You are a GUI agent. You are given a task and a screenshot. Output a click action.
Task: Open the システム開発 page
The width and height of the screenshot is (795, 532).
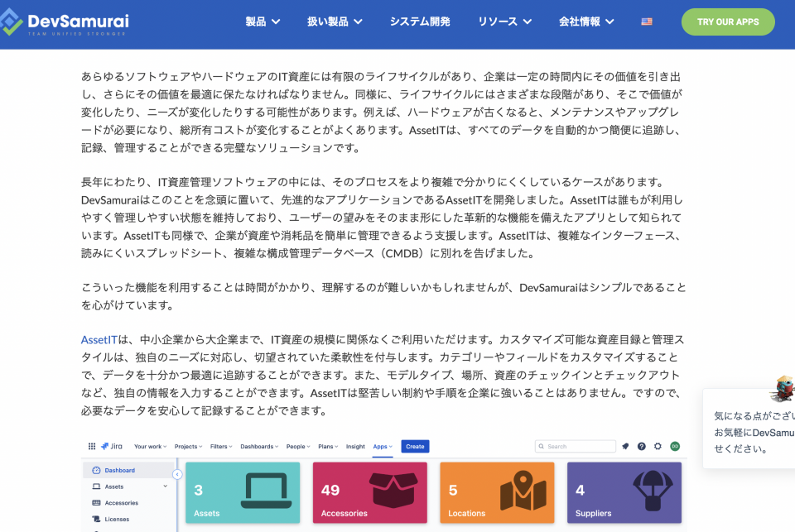pos(420,22)
